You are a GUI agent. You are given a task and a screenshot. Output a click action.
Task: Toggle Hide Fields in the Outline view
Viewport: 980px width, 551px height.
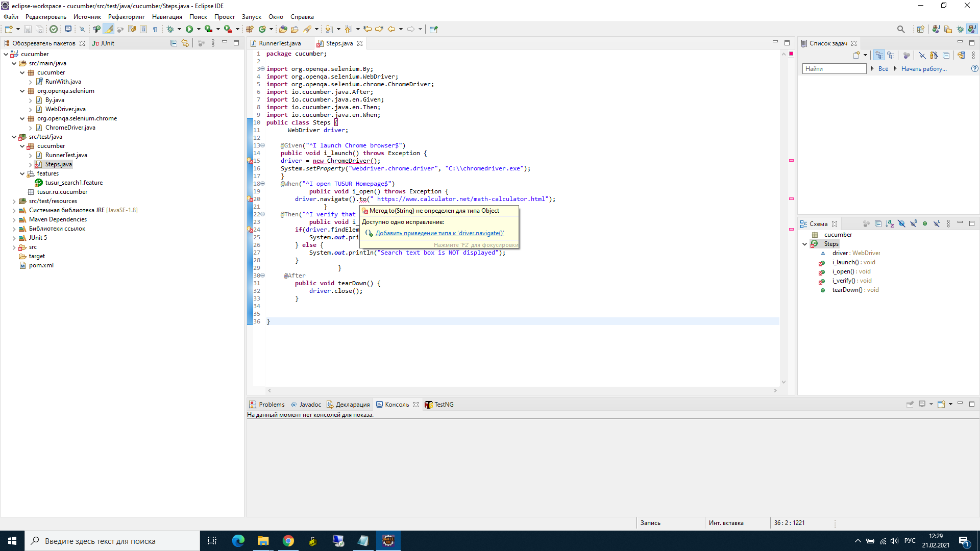901,224
